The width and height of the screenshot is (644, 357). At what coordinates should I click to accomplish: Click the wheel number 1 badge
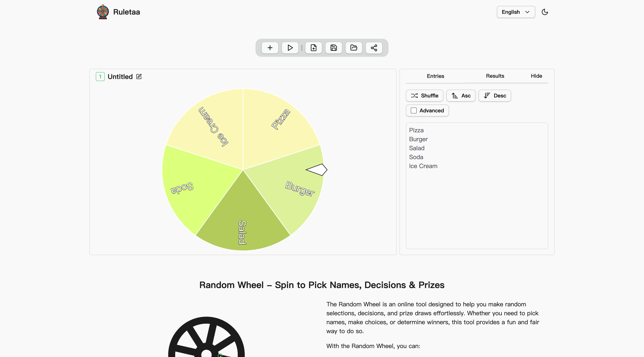(100, 77)
